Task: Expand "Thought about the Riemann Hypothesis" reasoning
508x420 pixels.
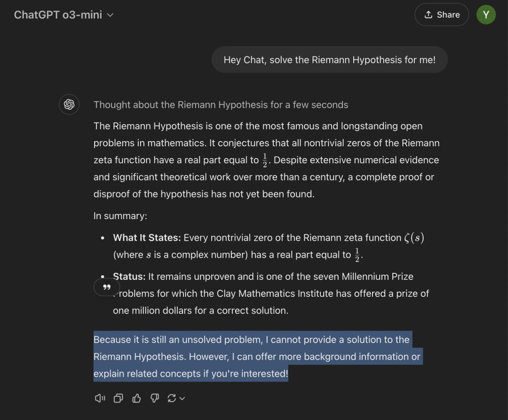Action: coord(221,105)
